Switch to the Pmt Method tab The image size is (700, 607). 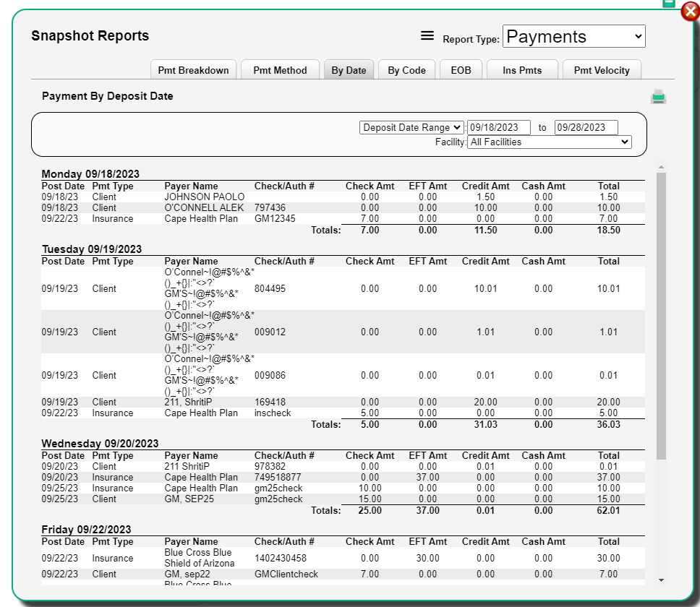pyautogui.click(x=280, y=70)
